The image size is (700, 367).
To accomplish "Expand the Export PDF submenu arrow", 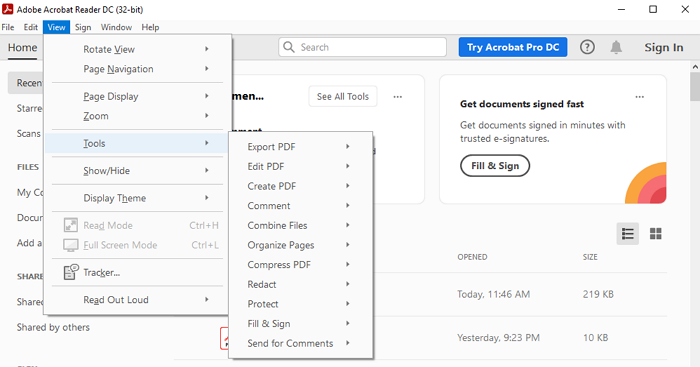I will click(347, 146).
